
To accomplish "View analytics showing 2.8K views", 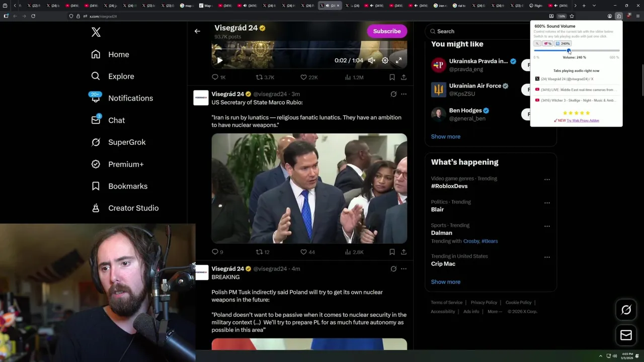I will [x=354, y=252].
